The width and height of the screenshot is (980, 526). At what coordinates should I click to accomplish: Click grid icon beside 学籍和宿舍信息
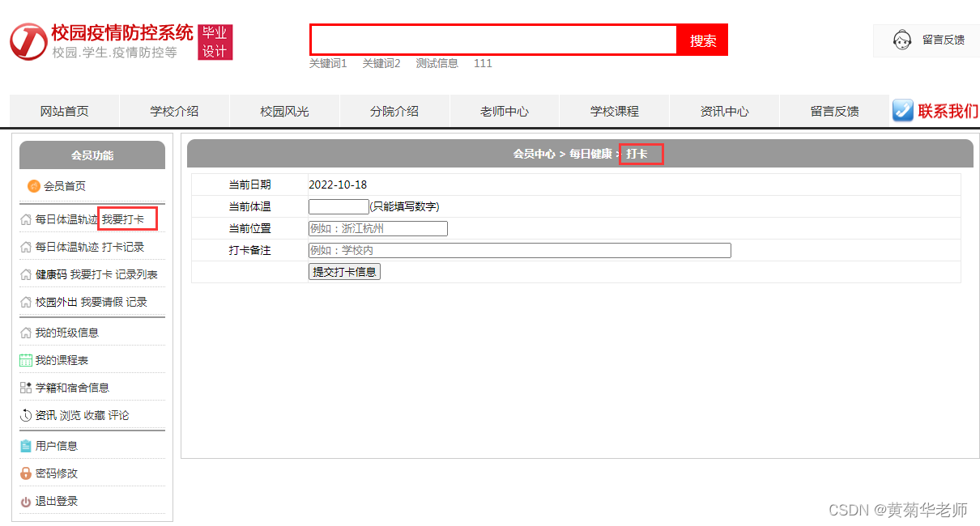(x=26, y=388)
